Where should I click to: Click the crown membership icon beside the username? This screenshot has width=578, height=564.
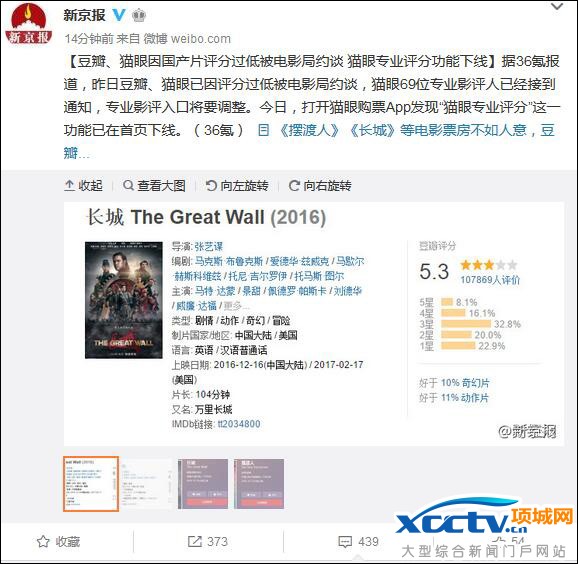[139, 15]
